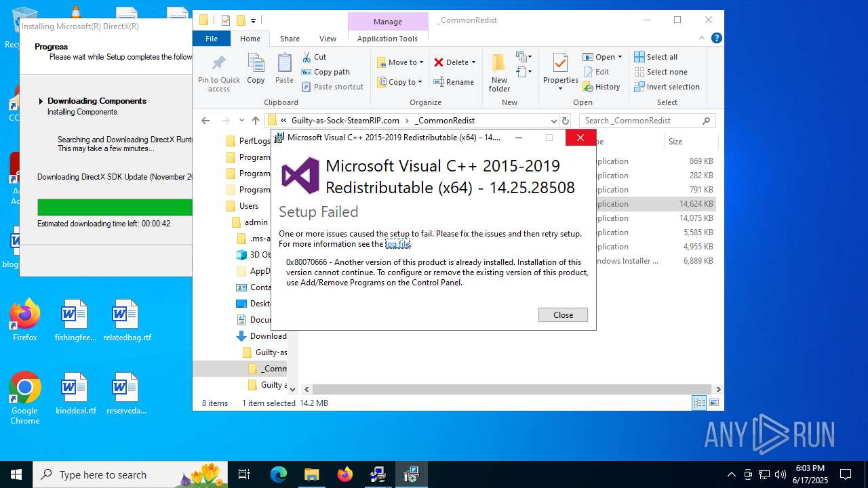
Task: Switch to details view layout
Action: tap(699, 403)
